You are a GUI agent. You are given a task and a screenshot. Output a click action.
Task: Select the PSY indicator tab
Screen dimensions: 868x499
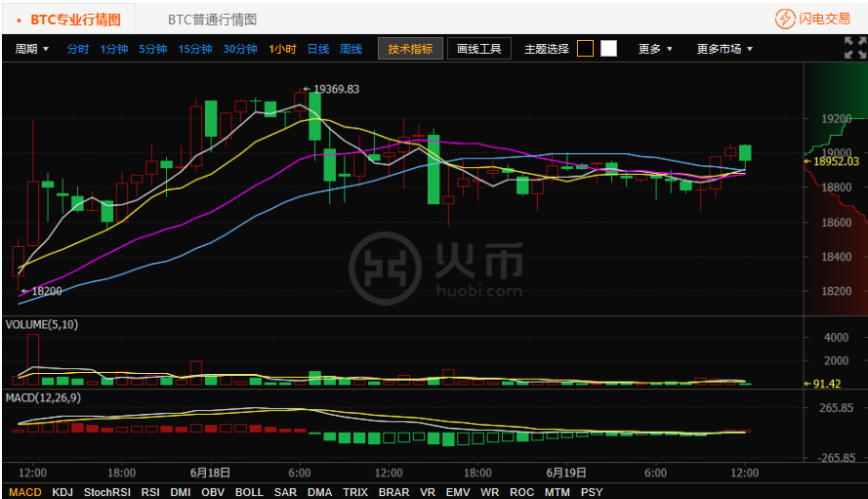pyautogui.click(x=592, y=492)
